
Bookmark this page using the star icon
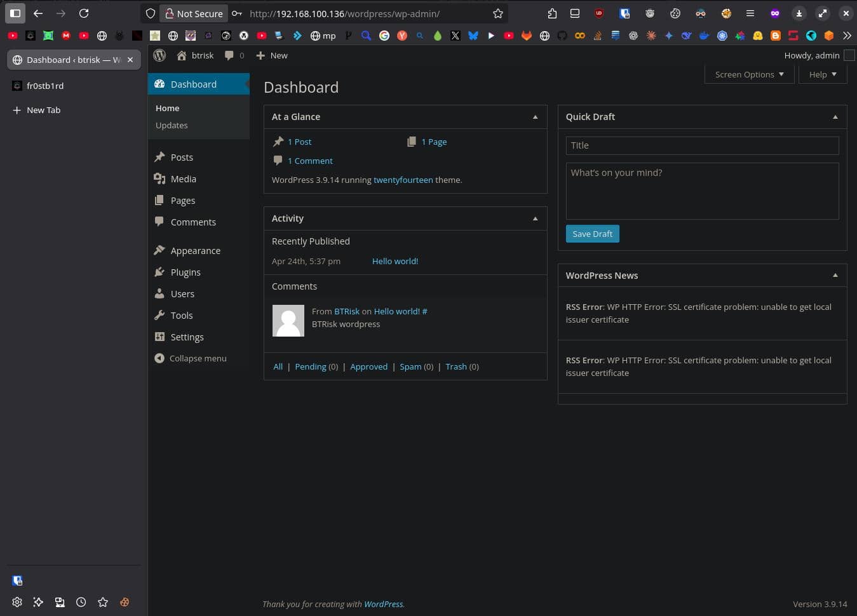(498, 13)
